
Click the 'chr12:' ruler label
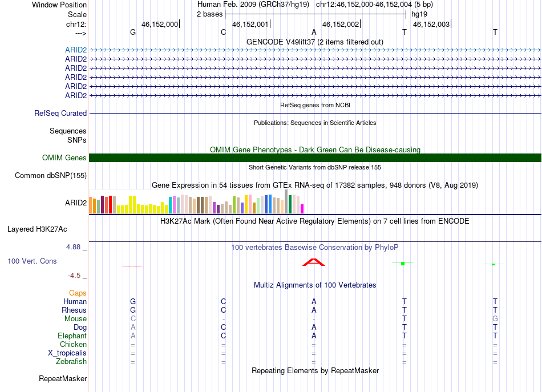click(x=76, y=24)
